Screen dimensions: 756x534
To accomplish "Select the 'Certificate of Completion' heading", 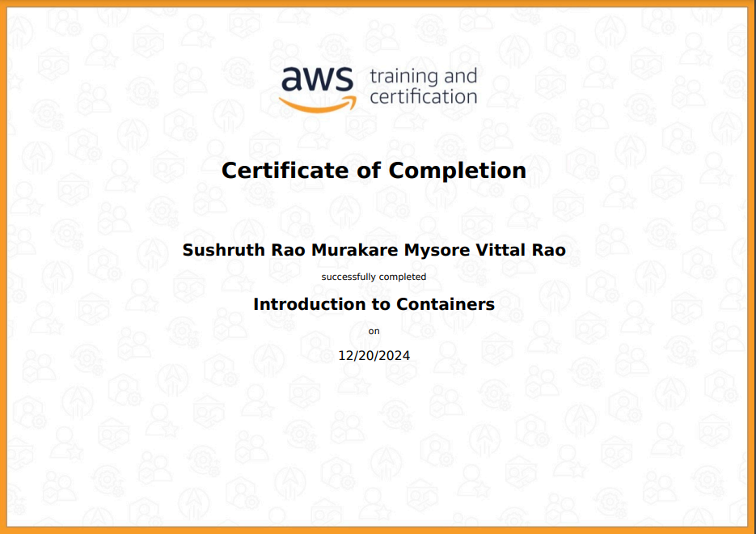I will point(374,171).
